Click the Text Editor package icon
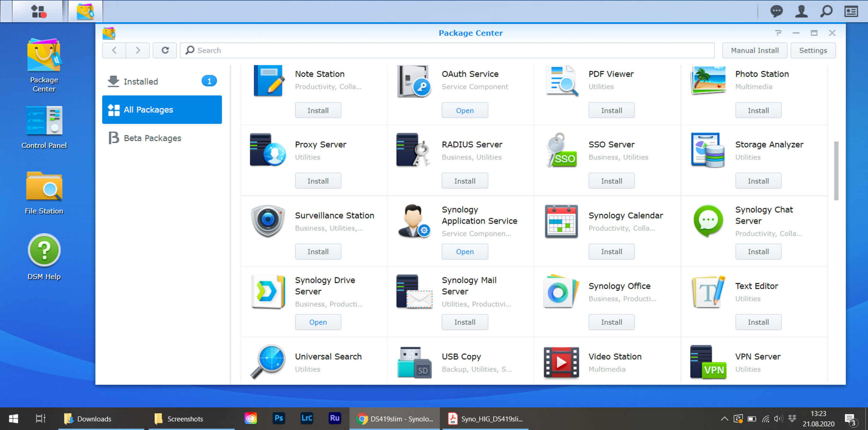The image size is (868, 430). (x=709, y=292)
